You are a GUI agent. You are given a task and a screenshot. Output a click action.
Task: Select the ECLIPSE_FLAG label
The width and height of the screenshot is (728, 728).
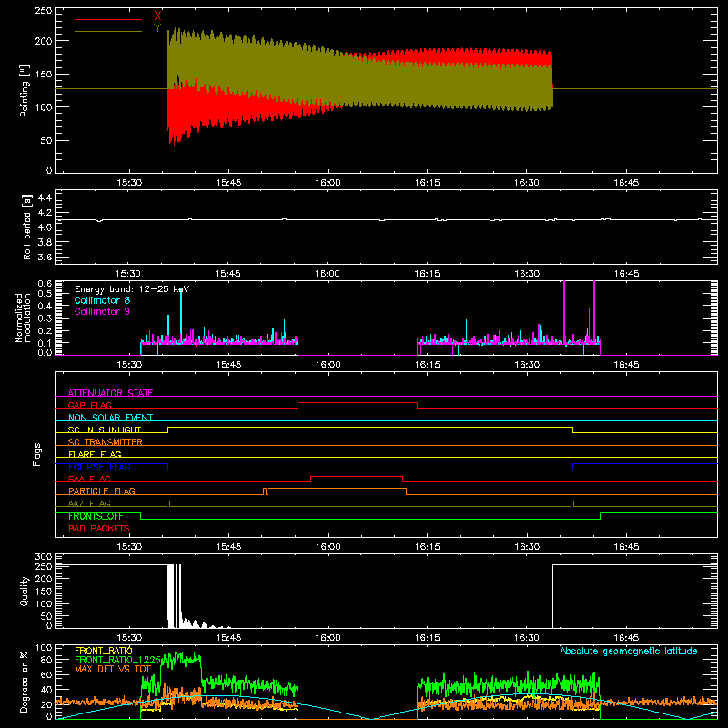[99, 467]
